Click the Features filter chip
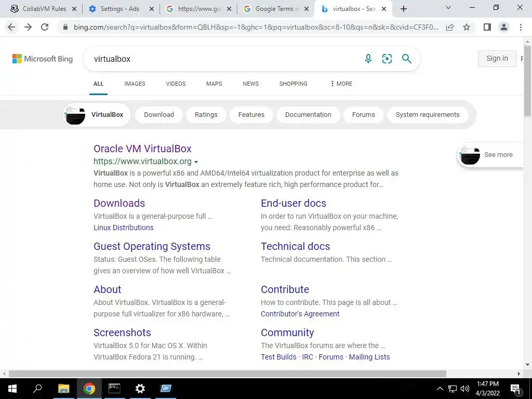This screenshot has height=399, width=532. point(251,115)
